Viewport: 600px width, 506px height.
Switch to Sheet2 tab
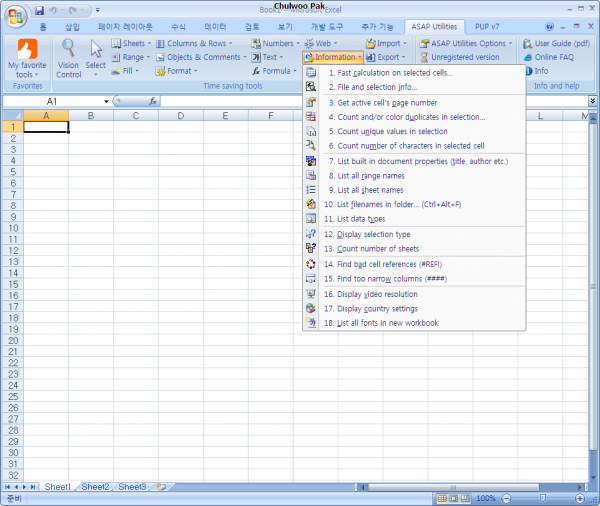pos(95,486)
